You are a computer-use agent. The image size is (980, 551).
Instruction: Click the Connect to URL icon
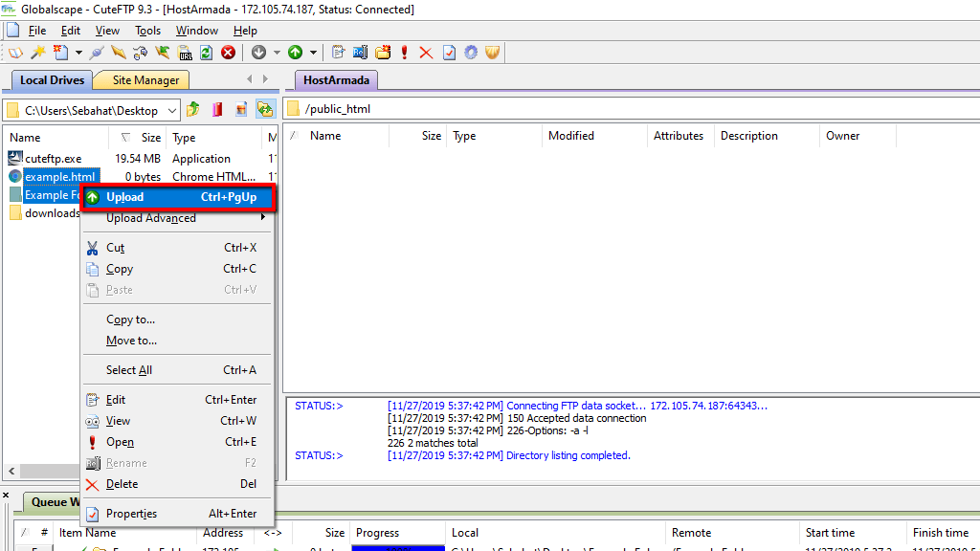coord(185,53)
